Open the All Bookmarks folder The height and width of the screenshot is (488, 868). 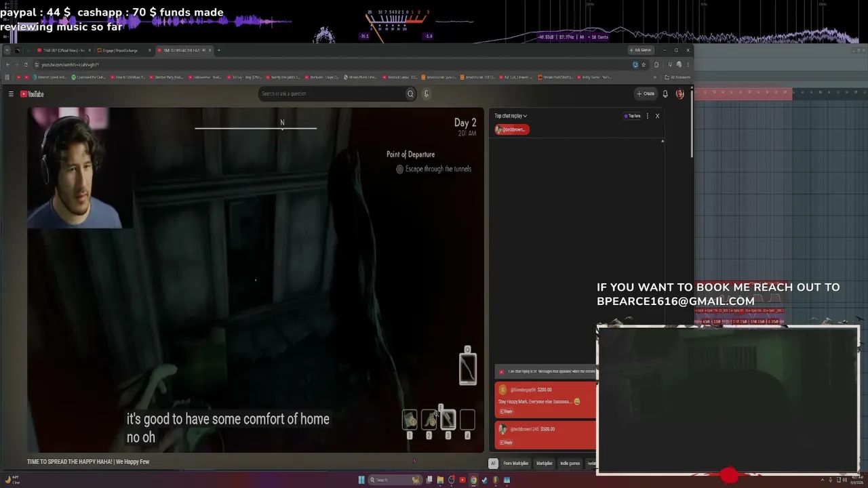tap(677, 77)
